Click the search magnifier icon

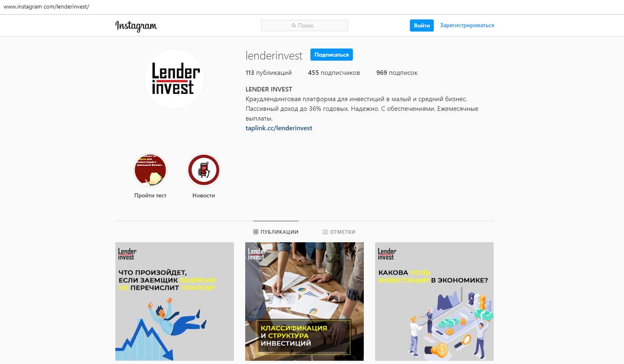pyautogui.click(x=294, y=25)
